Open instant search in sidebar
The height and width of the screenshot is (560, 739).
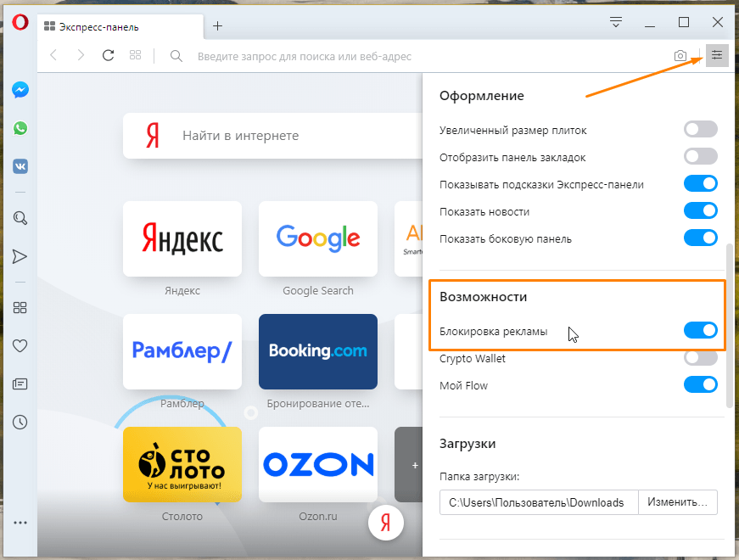click(20, 218)
